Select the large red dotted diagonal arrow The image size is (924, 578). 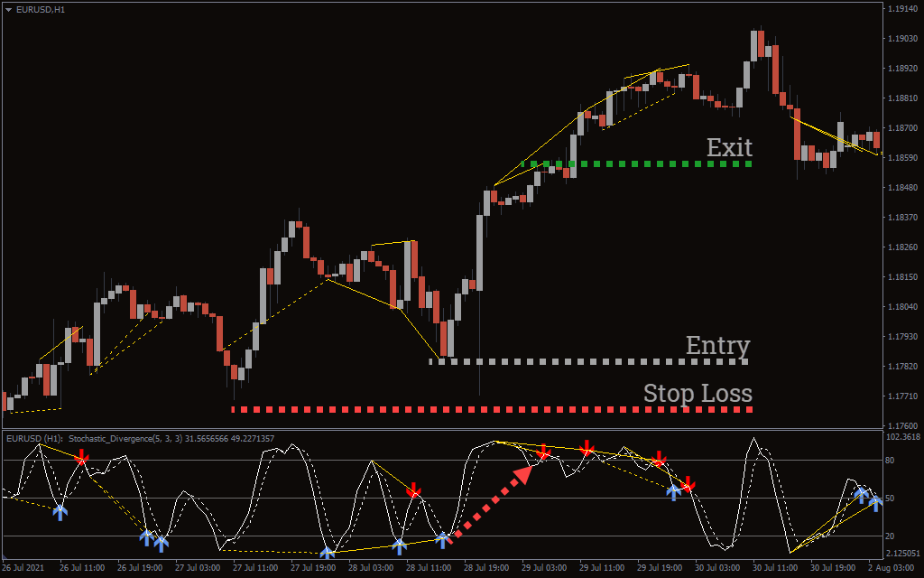coord(492,501)
